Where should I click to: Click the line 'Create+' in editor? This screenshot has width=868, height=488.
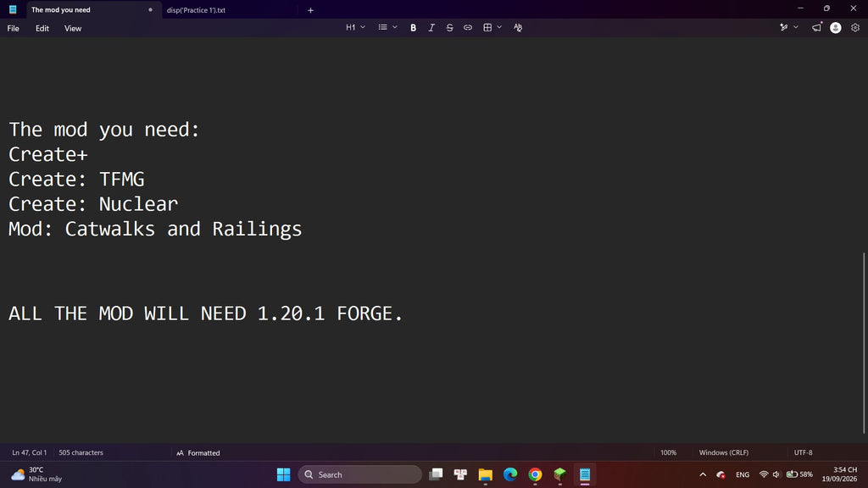tap(48, 154)
